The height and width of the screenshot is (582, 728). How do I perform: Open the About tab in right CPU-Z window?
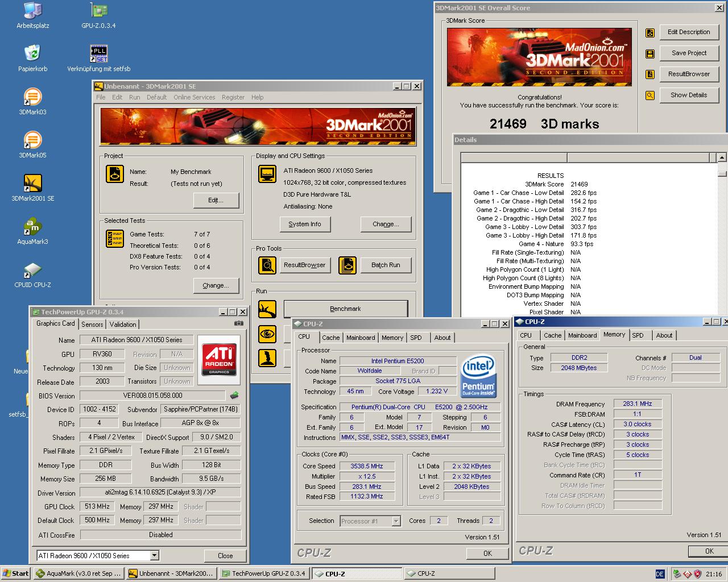click(x=664, y=335)
